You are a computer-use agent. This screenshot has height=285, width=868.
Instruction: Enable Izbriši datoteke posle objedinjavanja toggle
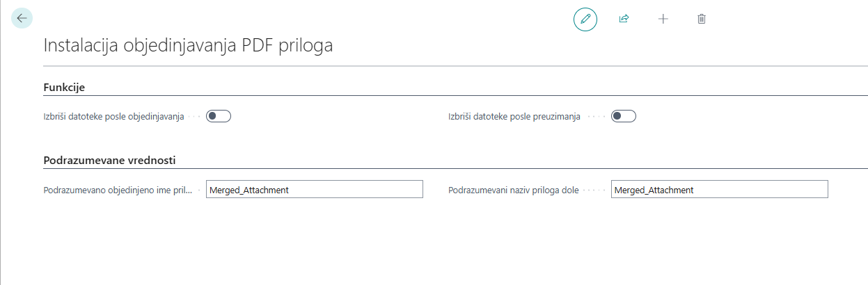tap(219, 117)
